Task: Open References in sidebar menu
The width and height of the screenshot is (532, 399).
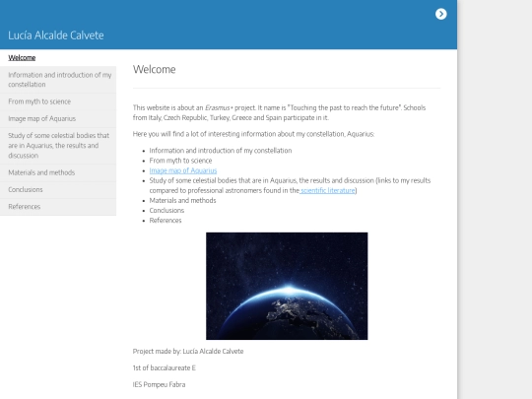Action: pos(58,207)
